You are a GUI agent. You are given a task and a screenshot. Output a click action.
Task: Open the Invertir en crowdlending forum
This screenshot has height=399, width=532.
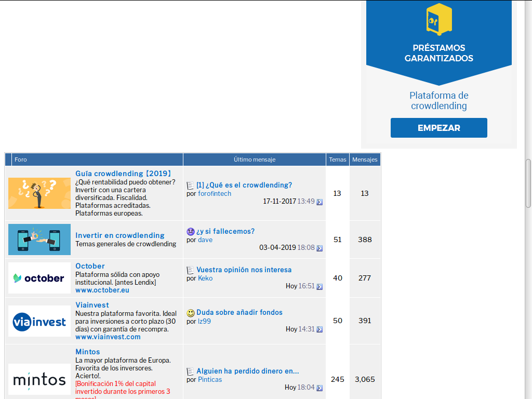(x=120, y=235)
